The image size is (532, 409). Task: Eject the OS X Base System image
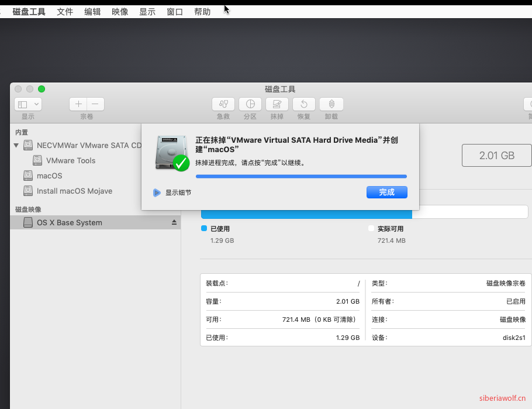(174, 222)
